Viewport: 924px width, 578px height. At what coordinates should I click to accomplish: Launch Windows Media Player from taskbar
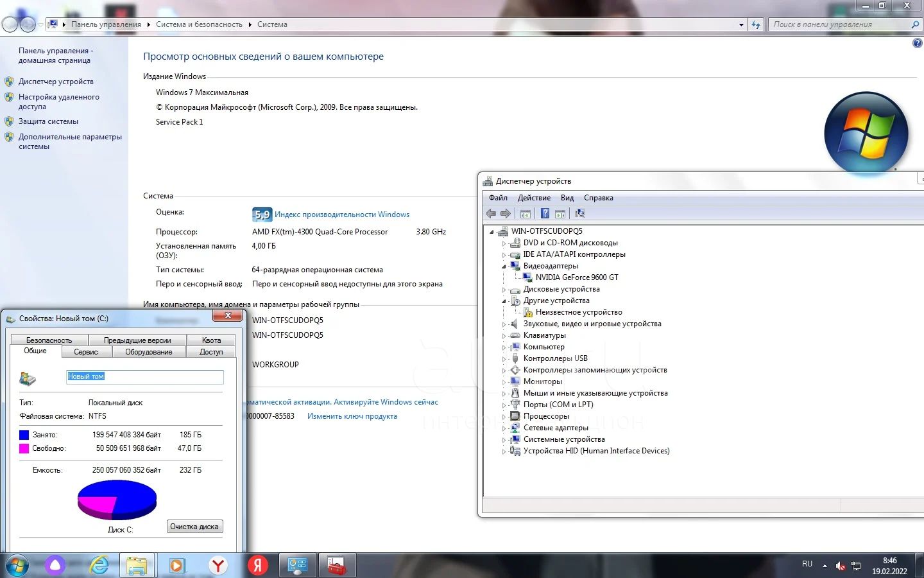click(x=177, y=565)
